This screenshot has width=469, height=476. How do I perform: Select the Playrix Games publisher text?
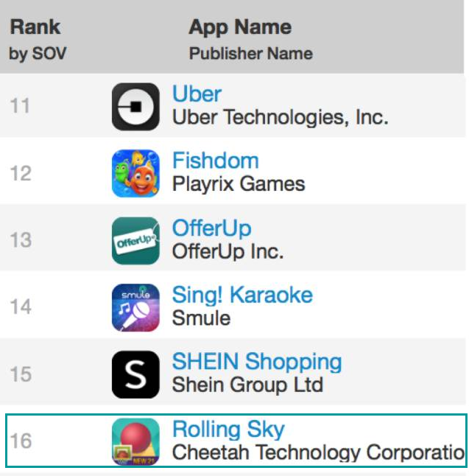pyautogui.click(x=239, y=184)
